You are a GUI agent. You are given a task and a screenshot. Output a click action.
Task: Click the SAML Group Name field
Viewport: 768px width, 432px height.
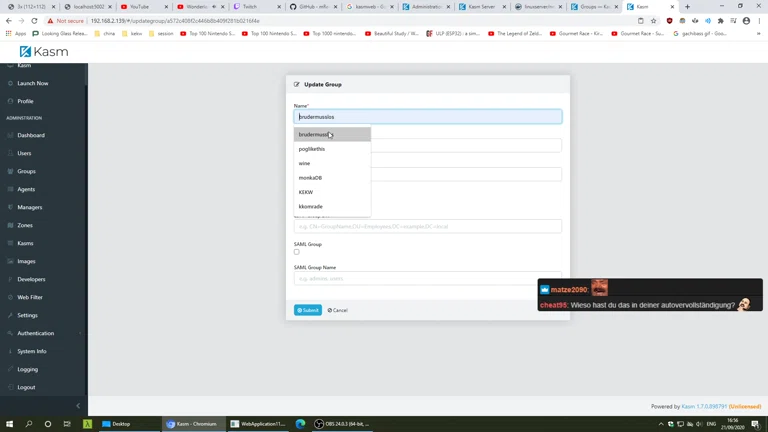(428, 278)
